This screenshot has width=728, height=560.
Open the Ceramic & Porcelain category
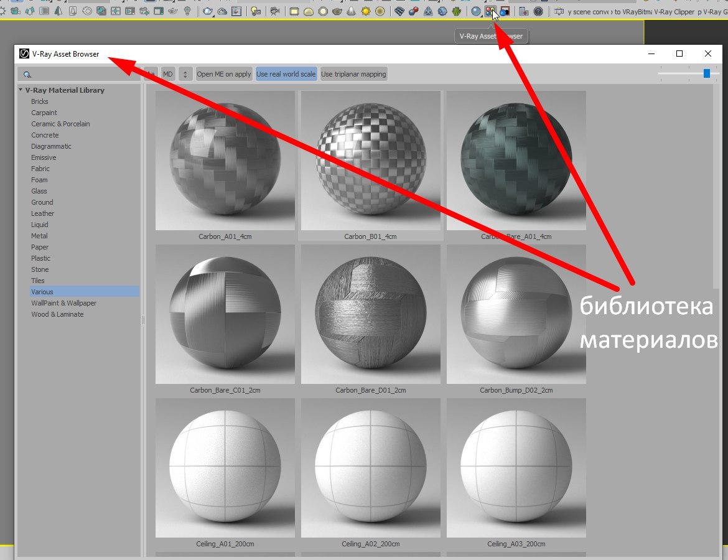coord(60,124)
